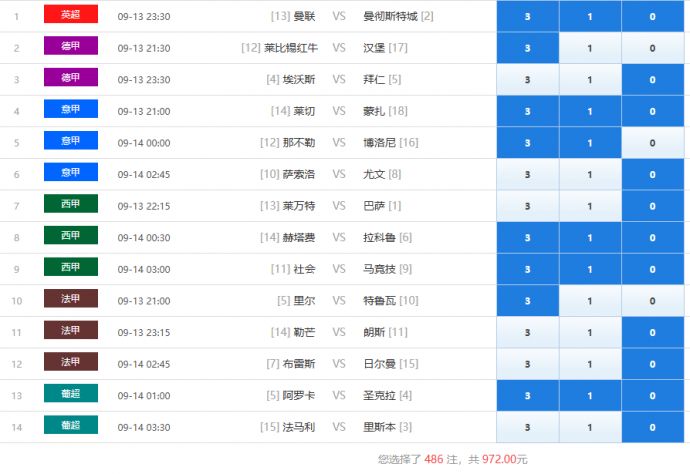Click the team name 曼彻斯特城

pyautogui.click(x=390, y=16)
